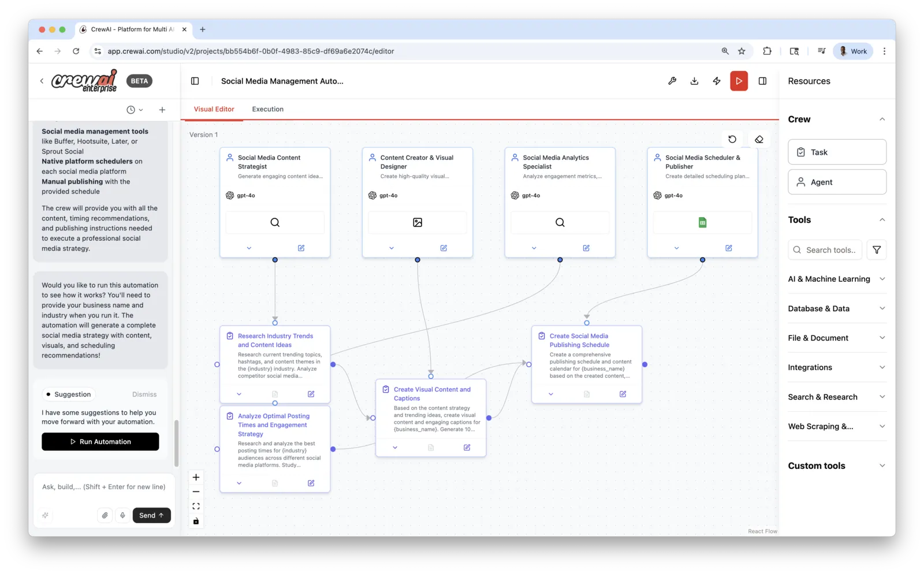Dismiss the suggestion card

(144, 394)
